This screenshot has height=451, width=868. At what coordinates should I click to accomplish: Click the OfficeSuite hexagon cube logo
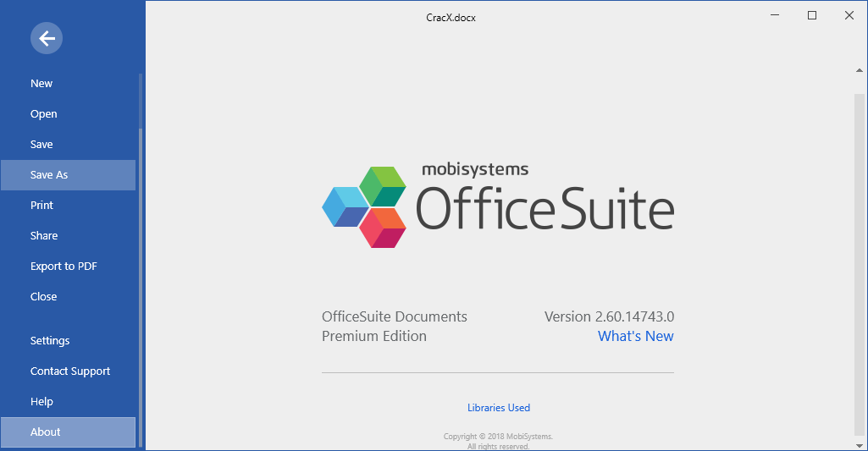364,207
